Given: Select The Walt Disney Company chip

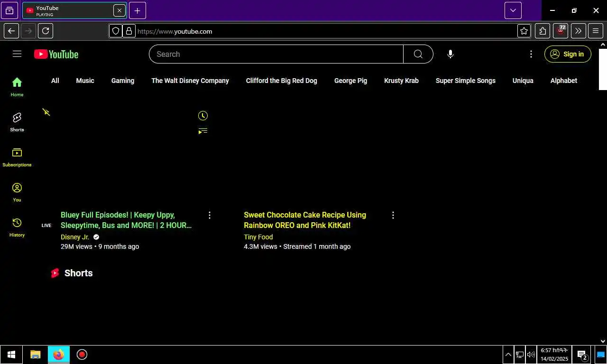Looking at the screenshot, I should click(x=190, y=81).
